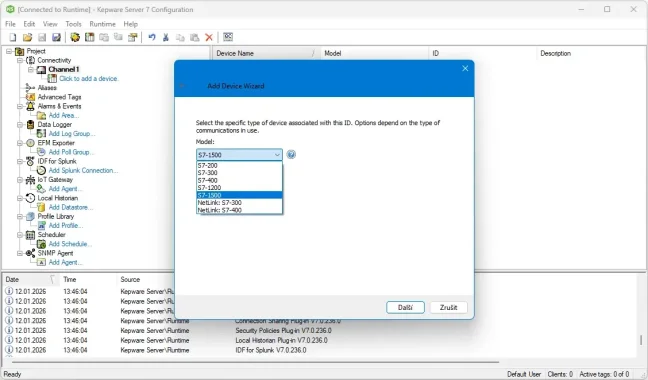This screenshot has width=648, height=380.
Task: Click the New Project toolbar icon
Action: coord(13,38)
